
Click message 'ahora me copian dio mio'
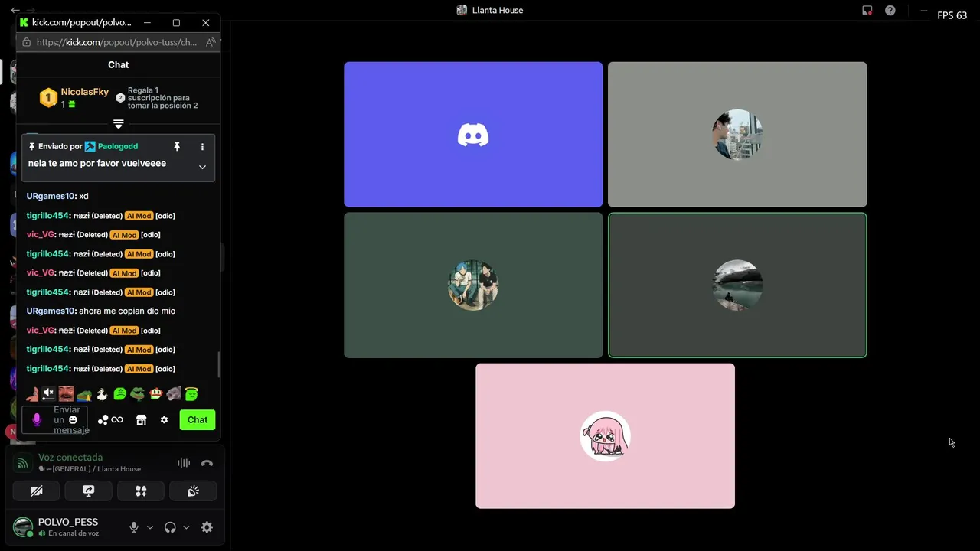pos(127,311)
